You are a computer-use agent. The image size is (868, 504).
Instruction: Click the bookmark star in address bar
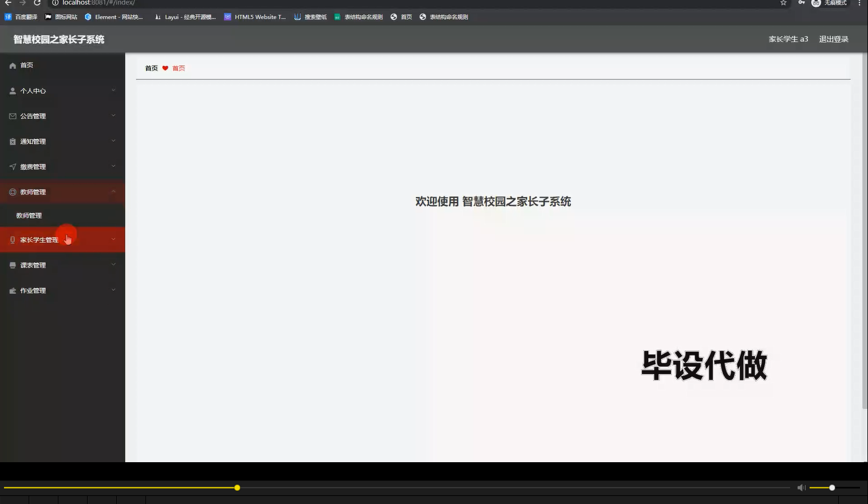783,3
